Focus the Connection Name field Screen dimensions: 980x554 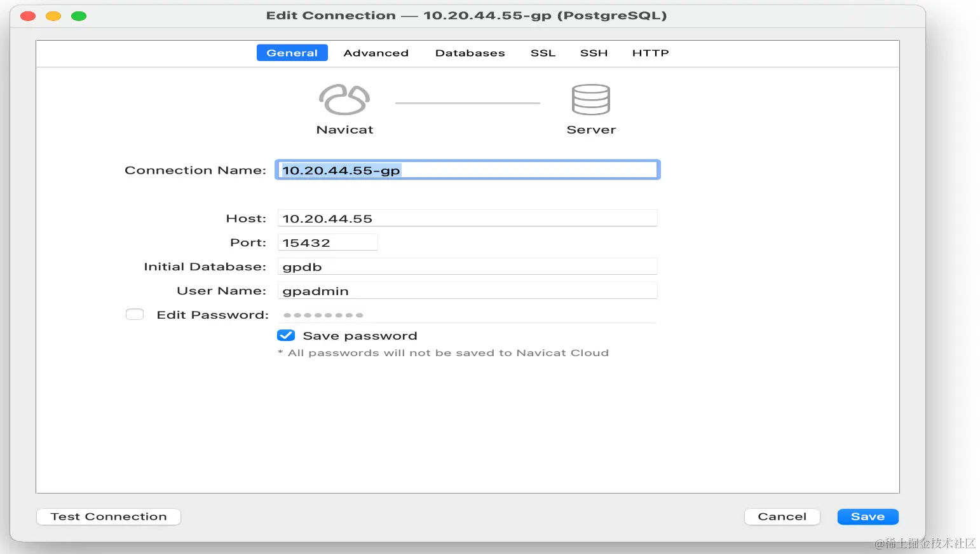click(468, 170)
